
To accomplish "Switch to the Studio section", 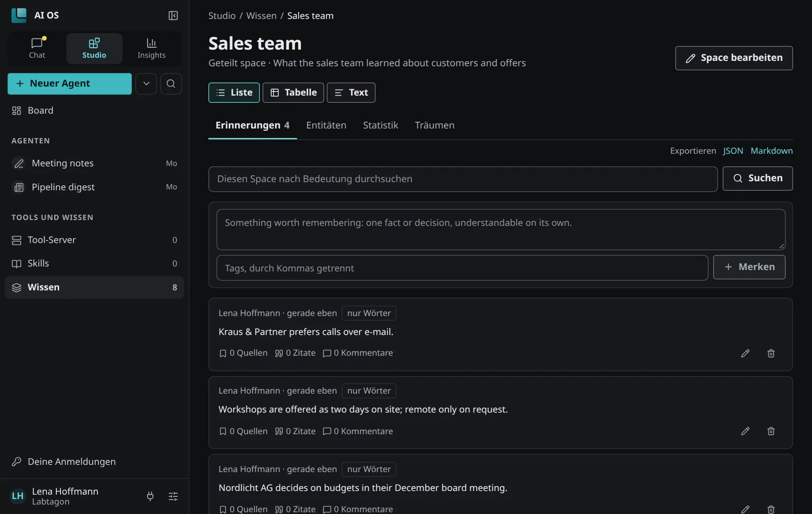I will pyautogui.click(x=94, y=48).
